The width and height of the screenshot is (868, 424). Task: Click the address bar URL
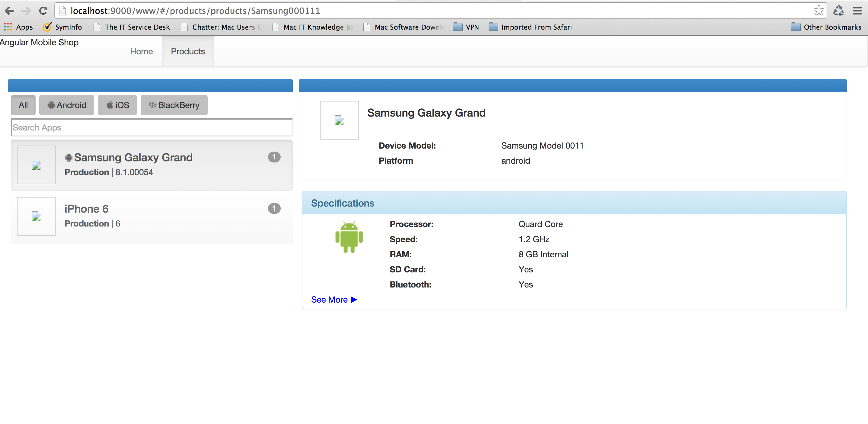[195, 11]
